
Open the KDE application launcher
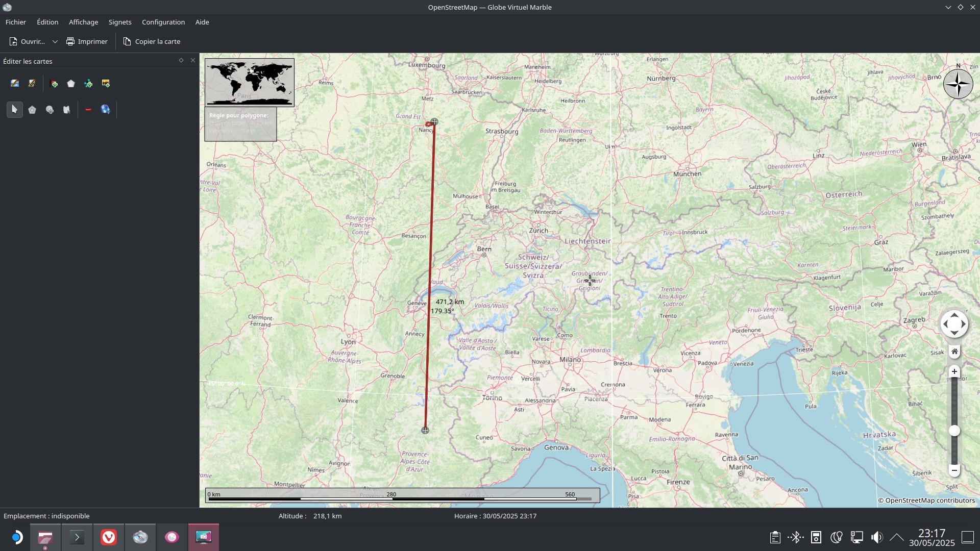[x=17, y=537]
